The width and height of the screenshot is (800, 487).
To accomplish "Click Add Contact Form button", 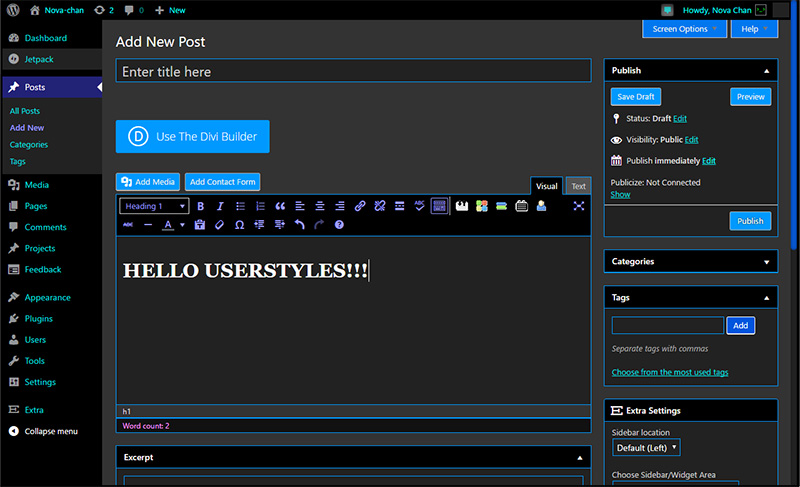I will pos(222,182).
